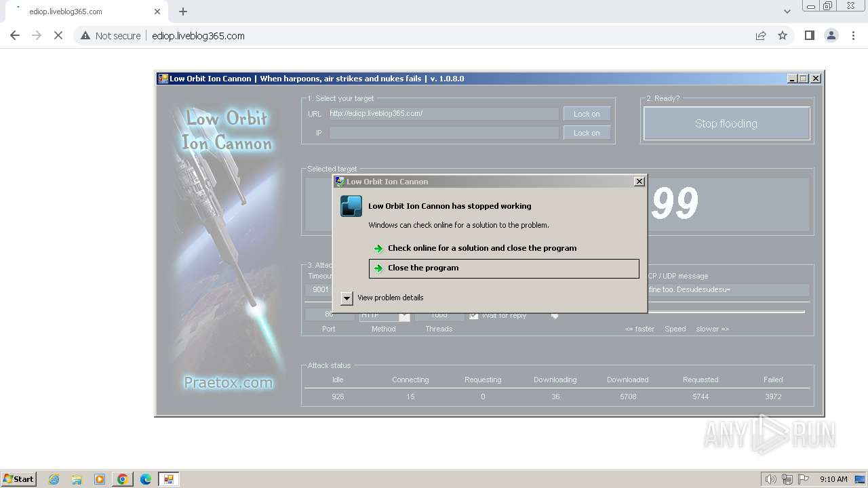Maximize the LOIC application window
Screen dimensions: 868x488
click(804, 79)
